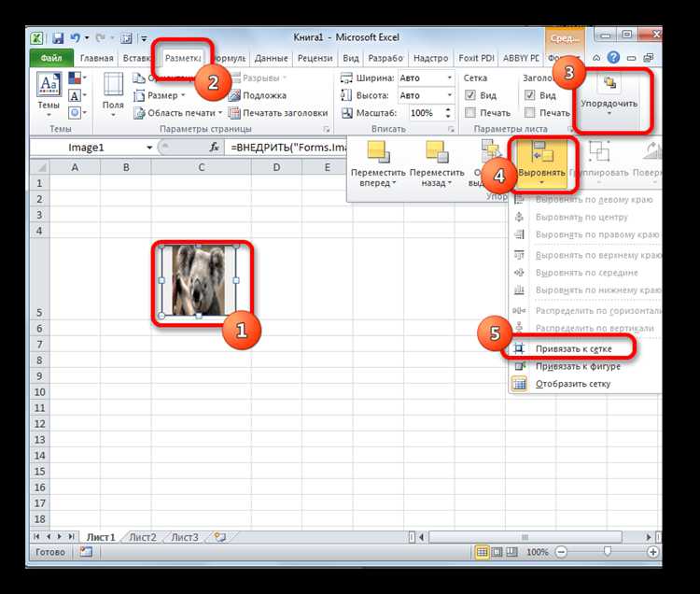Switch to page layout view in status bar
700x594 pixels.
(x=497, y=553)
